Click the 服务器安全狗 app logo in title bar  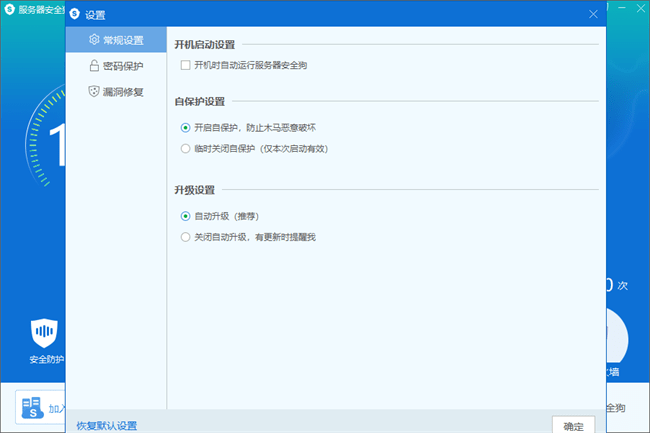coord(9,10)
